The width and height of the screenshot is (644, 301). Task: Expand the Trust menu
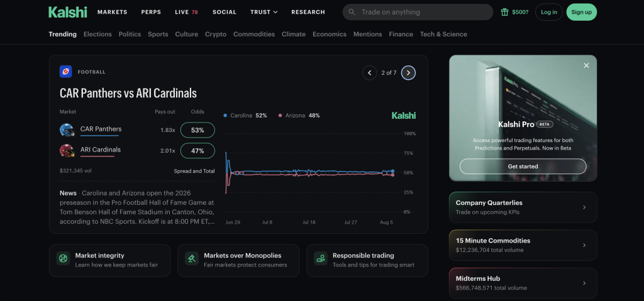coord(264,12)
